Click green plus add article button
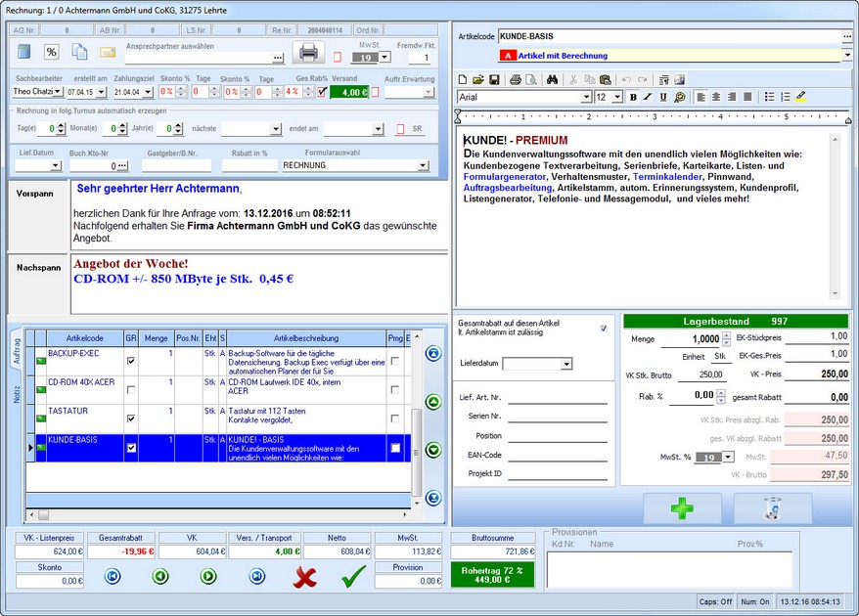859x616 pixels. (x=682, y=508)
